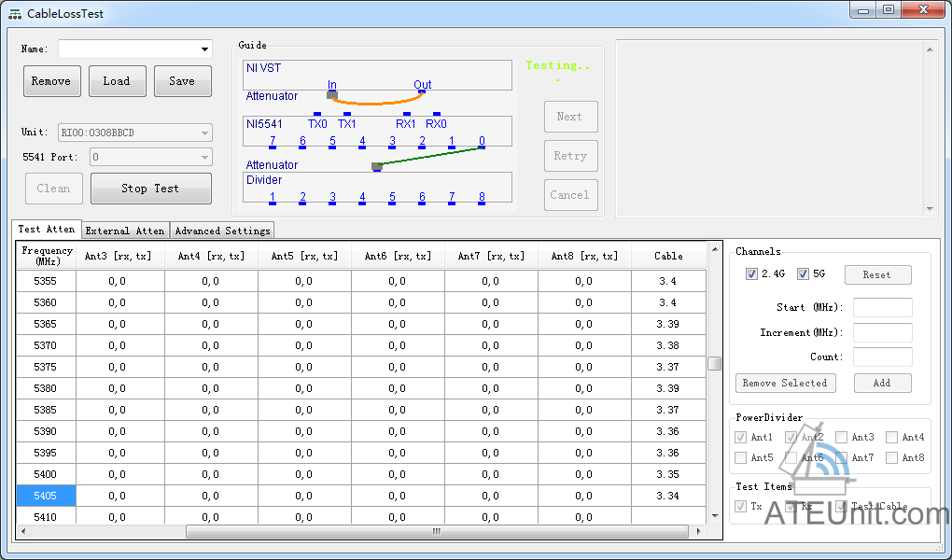Viewport: 952px width, 560px height.
Task: Click the Start (MHz) input field
Action: point(882,307)
